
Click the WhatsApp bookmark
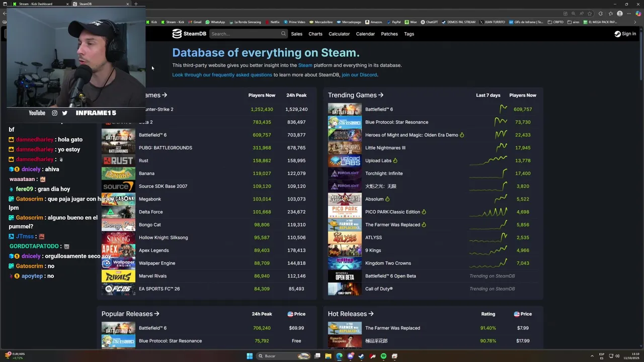point(215,22)
